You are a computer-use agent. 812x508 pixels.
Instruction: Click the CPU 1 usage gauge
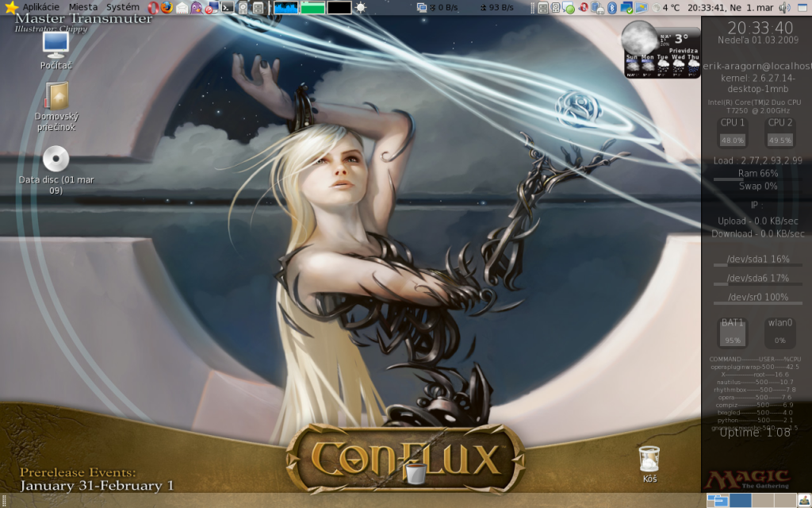(x=732, y=133)
